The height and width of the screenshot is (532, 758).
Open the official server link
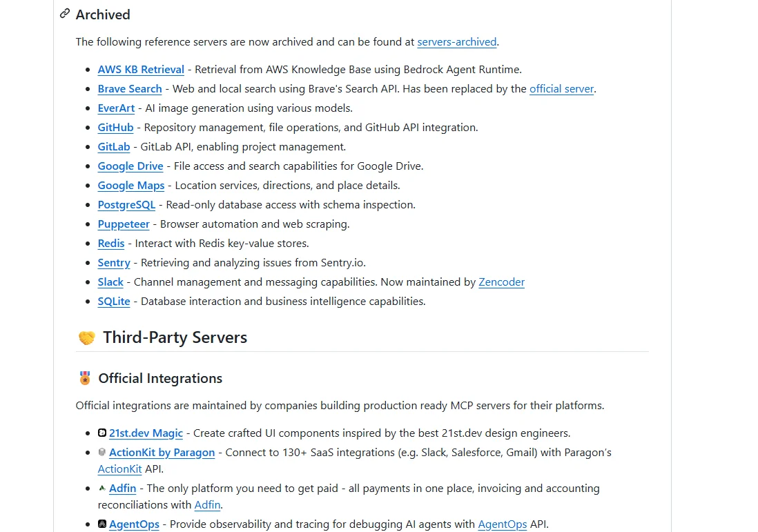point(561,89)
